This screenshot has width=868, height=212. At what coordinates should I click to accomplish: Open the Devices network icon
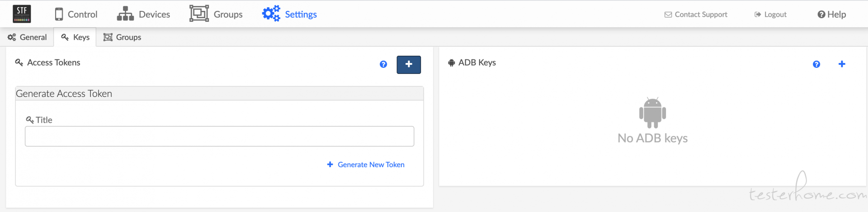pos(125,14)
